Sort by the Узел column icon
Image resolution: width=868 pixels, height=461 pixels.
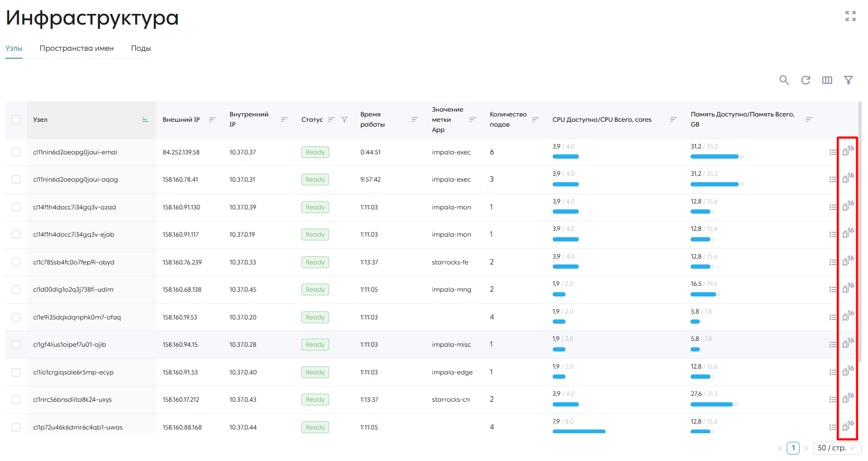tap(145, 120)
